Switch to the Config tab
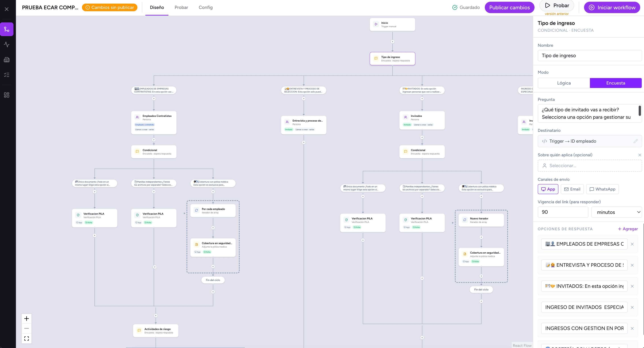Screen dimensions: 644x348 pos(205,8)
